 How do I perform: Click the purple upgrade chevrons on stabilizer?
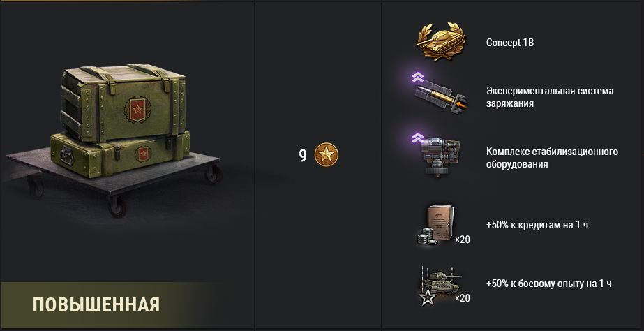coord(418,138)
